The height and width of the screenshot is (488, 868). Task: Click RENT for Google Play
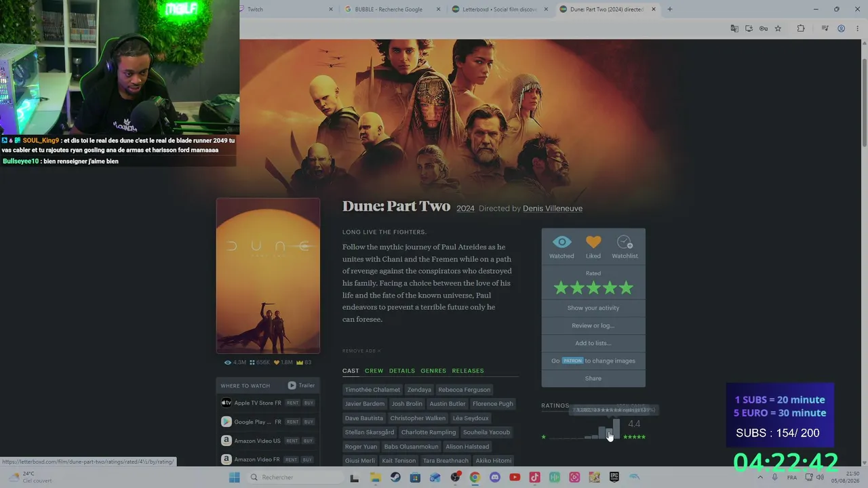tap(292, 422)
